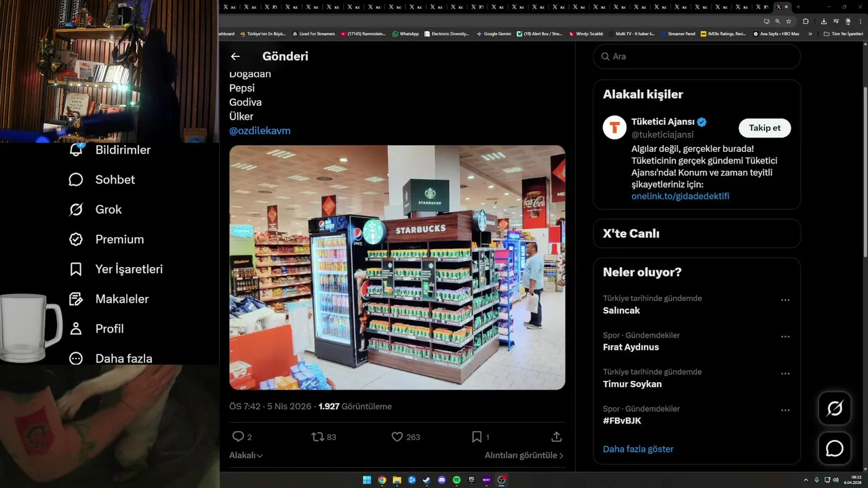Open Steam from the taskbar
This screenshot has height=488, width=868.
tap(427, 480)
